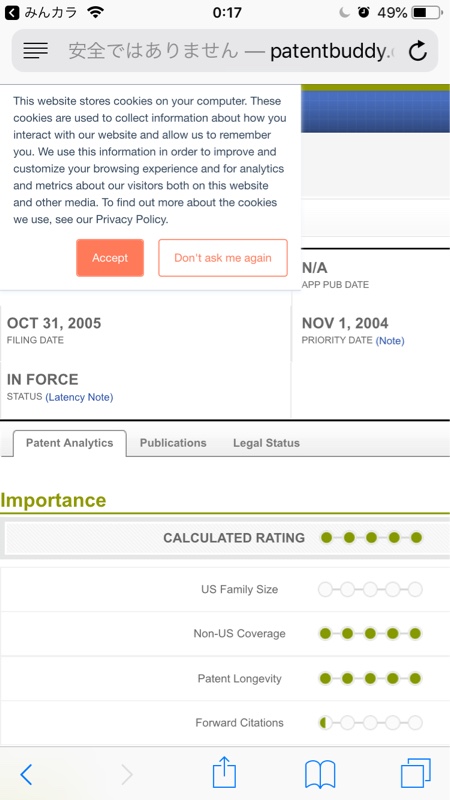Open the priority date Note link
The width and height of the screenshot is (450, 800).
(390, 341)
